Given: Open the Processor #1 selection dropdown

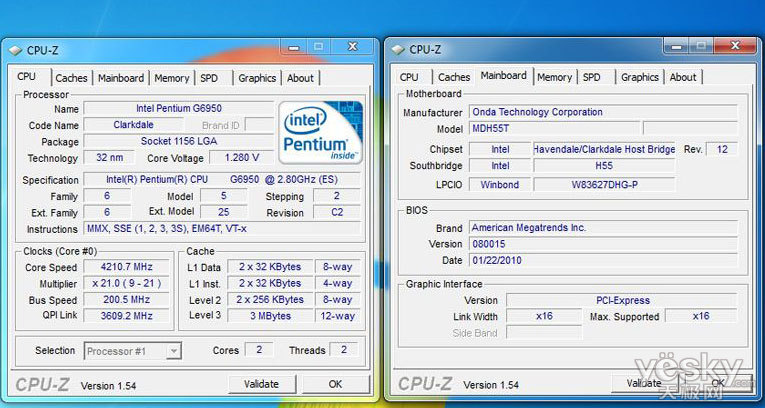Looking at the screenshot, I should coord(133,351).
